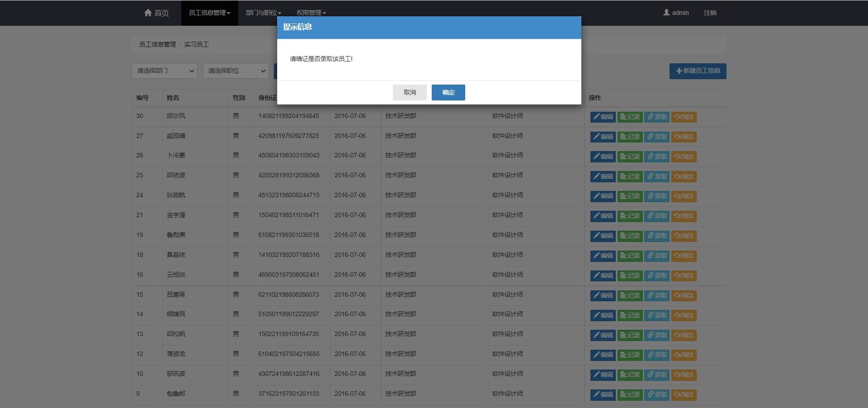Open 记录 for employee number 27
The width and height of the screenshot is (868, 408).
tap(630, 137)
